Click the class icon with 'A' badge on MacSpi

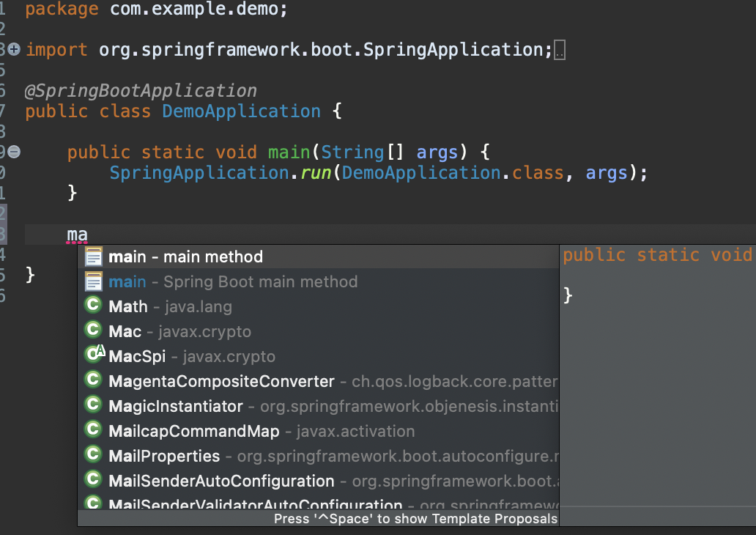click(x=93, y=355)
